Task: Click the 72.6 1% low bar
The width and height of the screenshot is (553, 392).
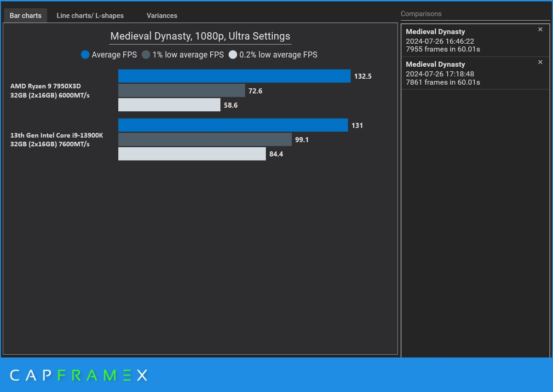Action: click(x=182, y=91)
